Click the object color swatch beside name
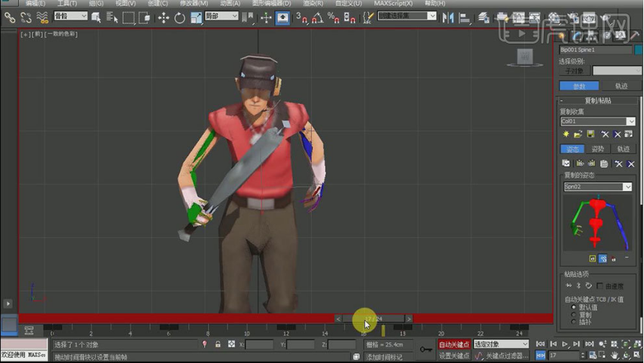Viewport: 644px width, 363px height. 639,50
